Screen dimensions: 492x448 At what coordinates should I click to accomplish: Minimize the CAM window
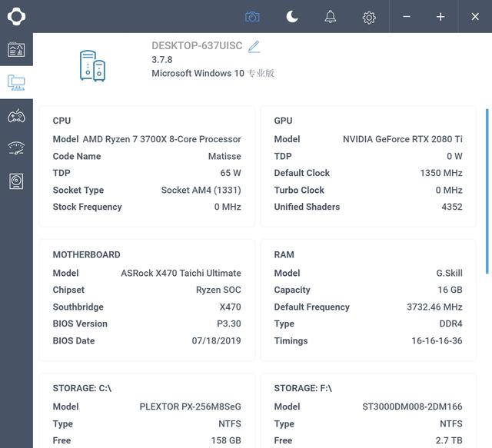point(407,16)
